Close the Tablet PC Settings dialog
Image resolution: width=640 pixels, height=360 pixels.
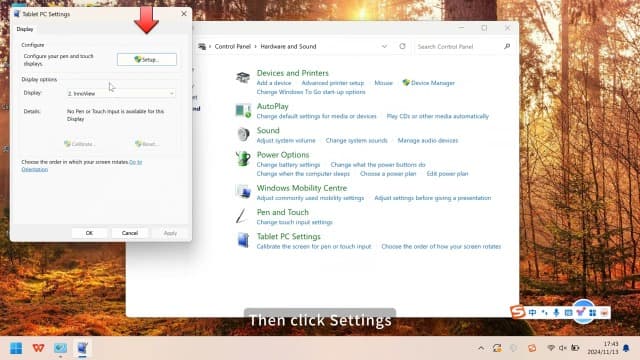point(184,14)
